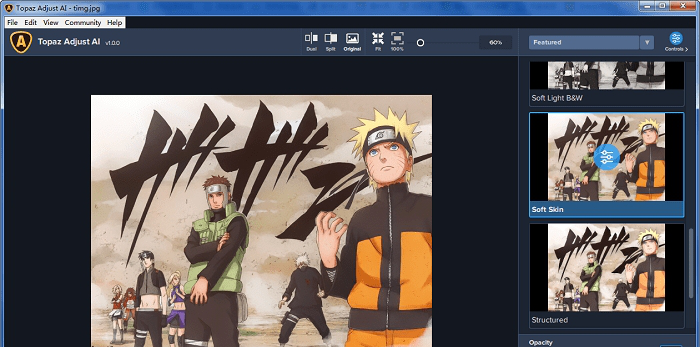The height and width of the screenshot is (360, 700).
Task: Switch to Split view mode
Action: (330, 42)
